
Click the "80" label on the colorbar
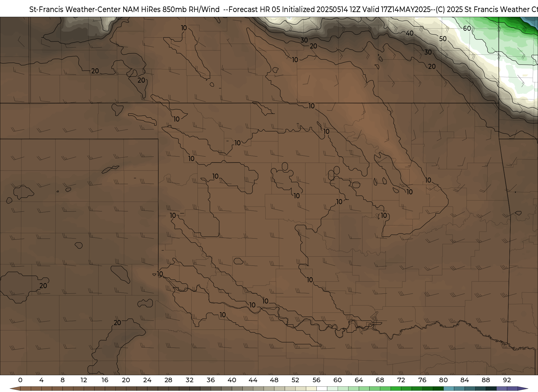point(443,380)
